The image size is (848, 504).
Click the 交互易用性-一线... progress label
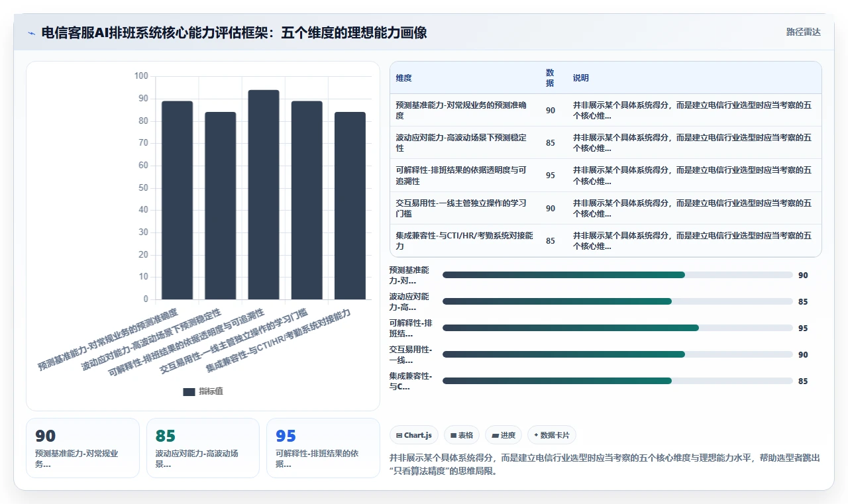click(410, 354)
